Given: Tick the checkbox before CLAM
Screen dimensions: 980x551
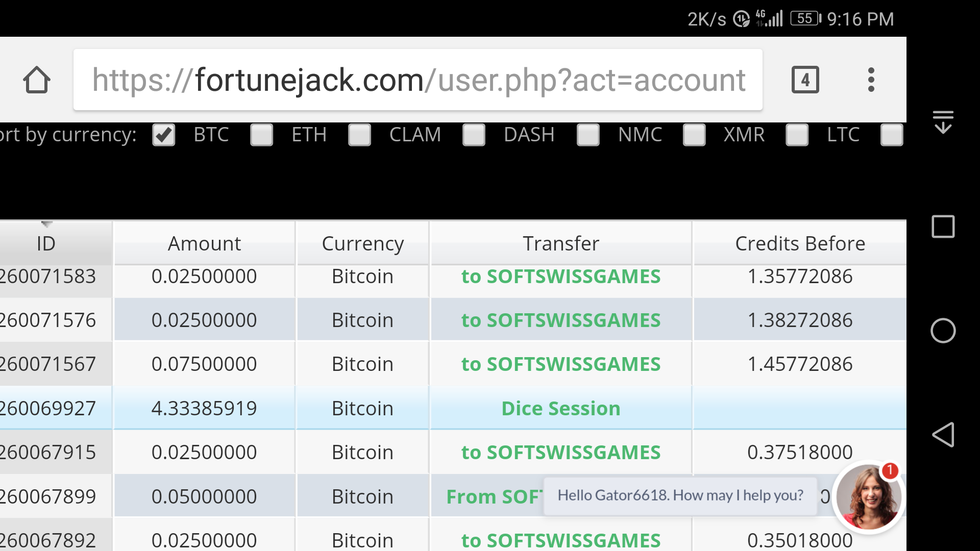Looking at the screenshot, I should click(360, 135).
